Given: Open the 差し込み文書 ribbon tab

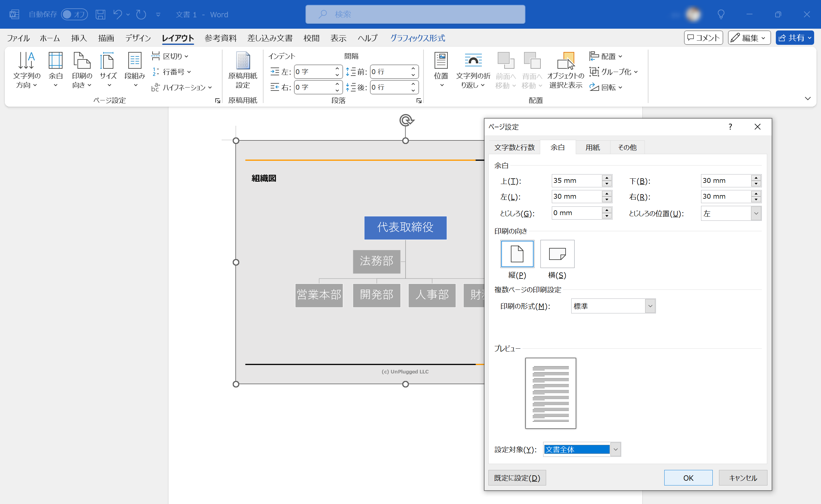Looking at the screenshot, I should pyautogui.click(x=269, y=38).
